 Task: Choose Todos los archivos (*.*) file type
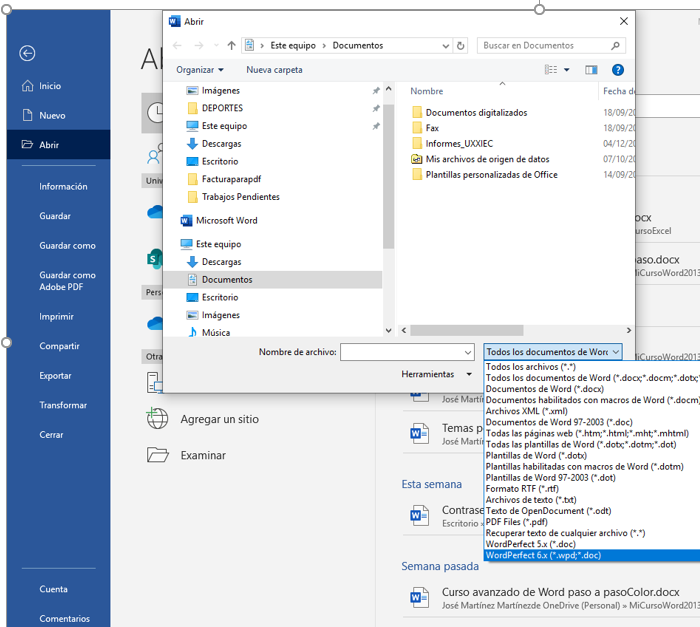[530, 367]
